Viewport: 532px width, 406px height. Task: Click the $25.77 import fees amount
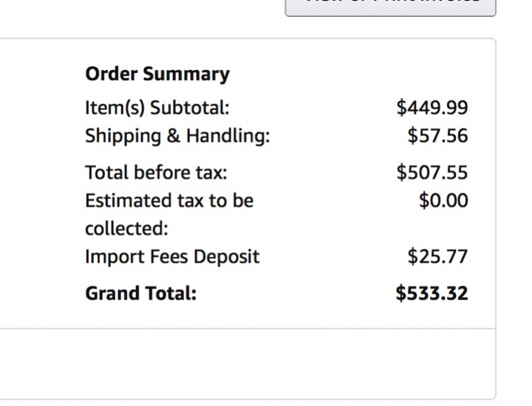tap(437, 257)
